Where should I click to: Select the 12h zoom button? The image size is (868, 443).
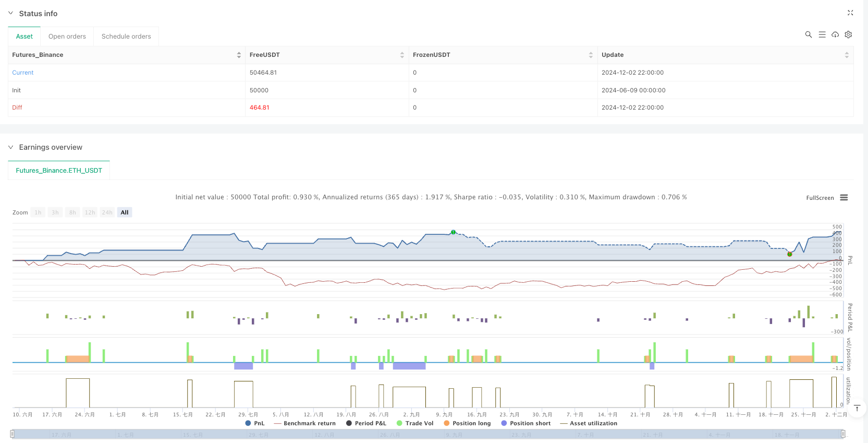pos(90,212)
